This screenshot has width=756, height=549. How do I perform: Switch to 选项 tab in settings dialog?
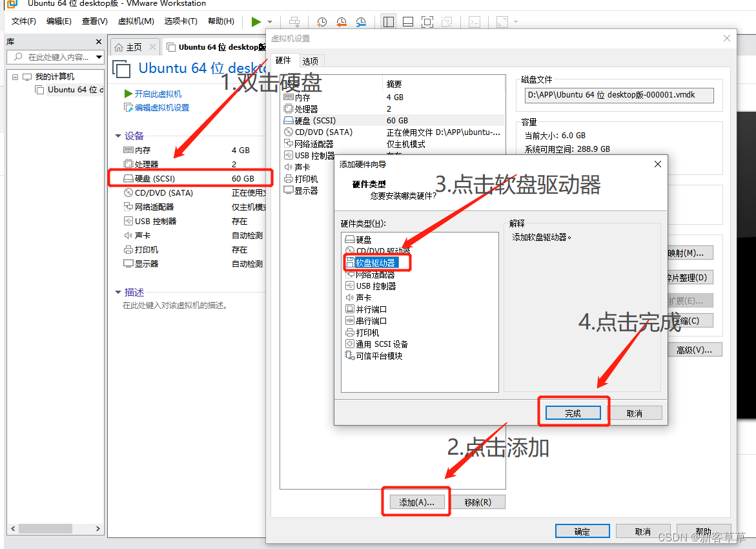pos(311,61)
